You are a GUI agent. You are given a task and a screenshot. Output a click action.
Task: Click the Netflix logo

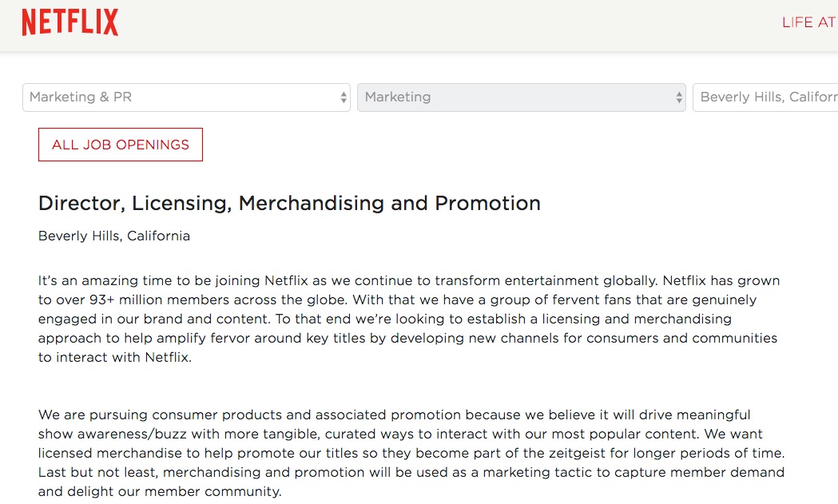pos(70,22)
